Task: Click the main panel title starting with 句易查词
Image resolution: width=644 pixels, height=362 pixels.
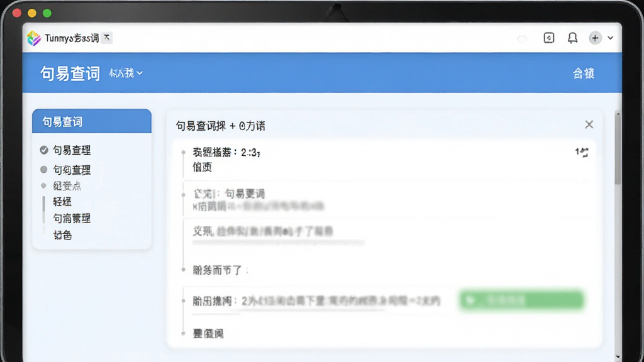Action: [x=220, y=126]
